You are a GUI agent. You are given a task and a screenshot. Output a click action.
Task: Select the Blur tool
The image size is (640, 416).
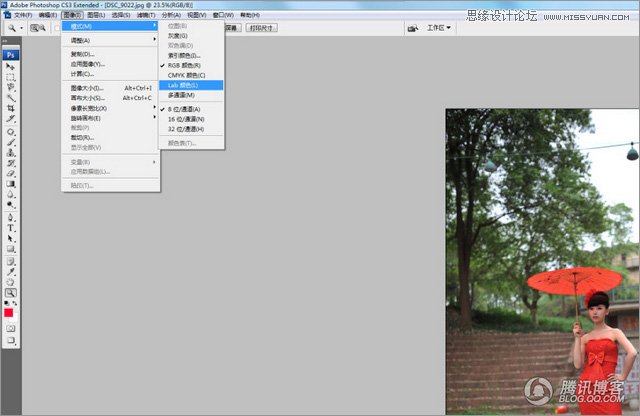pos(11,194)
